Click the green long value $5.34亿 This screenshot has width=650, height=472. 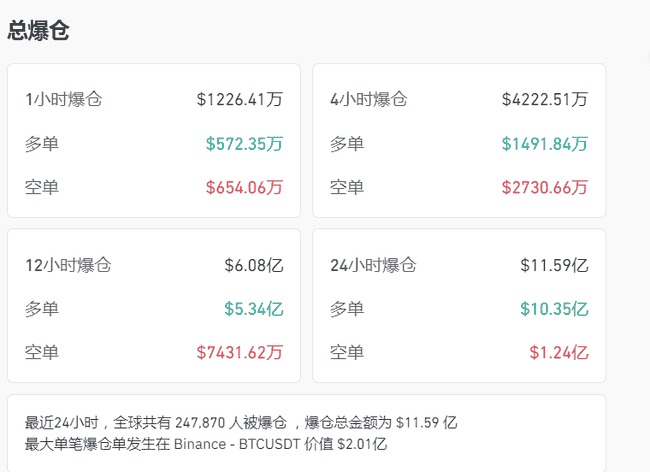tap(254, 309)
